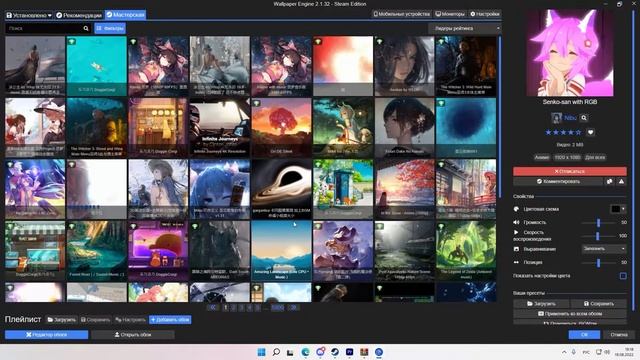
Task: Click the Открыть обои button
Action: point(133,335)
